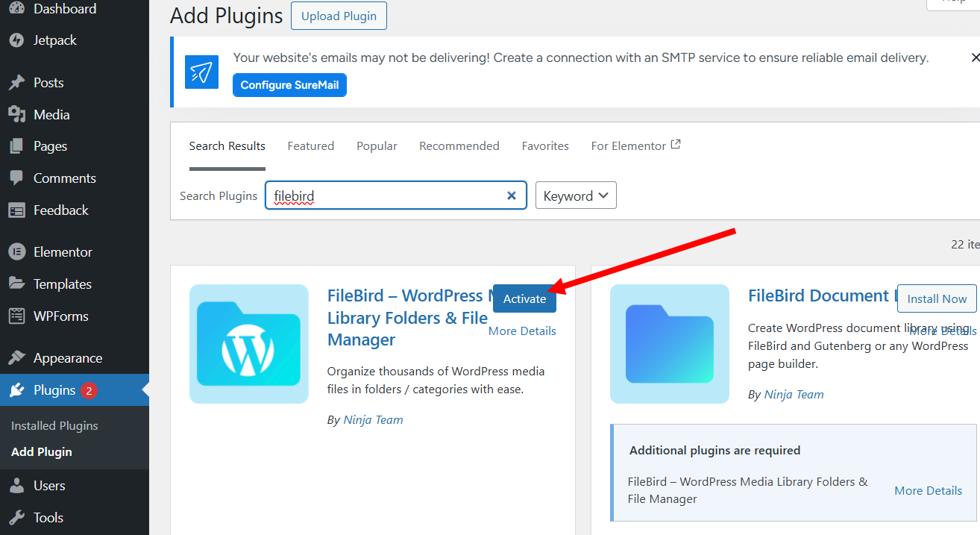Screen dimensions: 980x535
Task: Click the Elementor circle icon
Action: point(16,252)
